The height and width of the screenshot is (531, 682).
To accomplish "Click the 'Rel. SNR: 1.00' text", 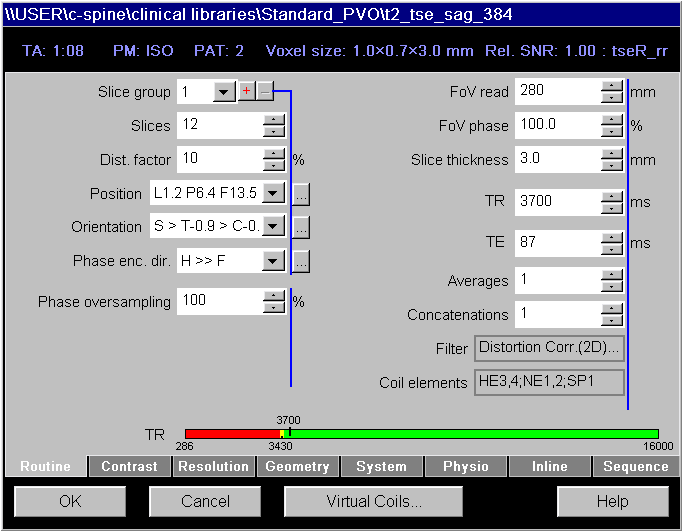I will (x=540, y=51).
